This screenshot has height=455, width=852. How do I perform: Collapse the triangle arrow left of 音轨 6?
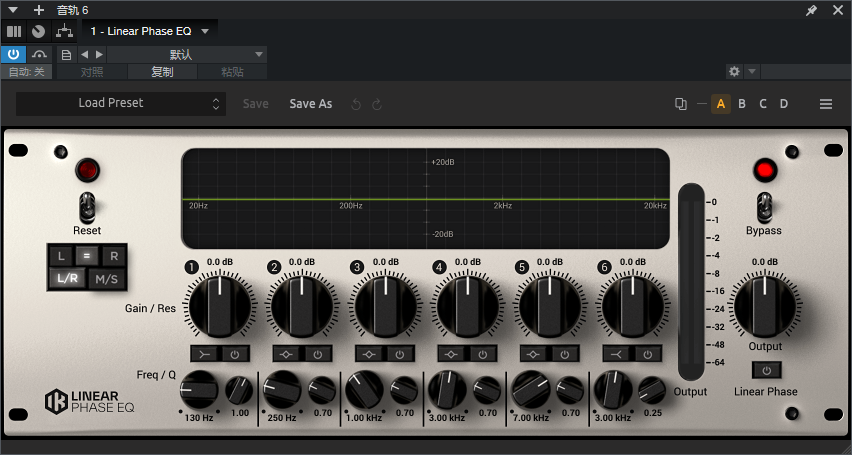pyautogui.click(x=14, y=10)
